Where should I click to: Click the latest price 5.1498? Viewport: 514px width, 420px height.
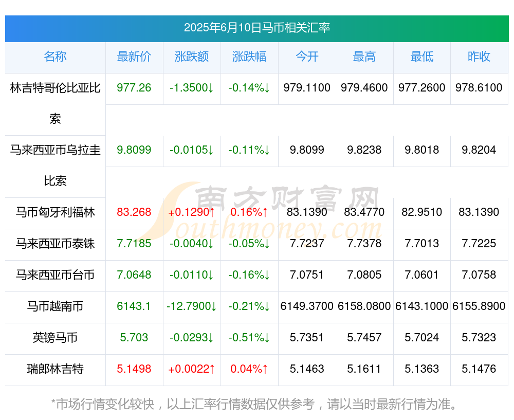click(134, 369)
